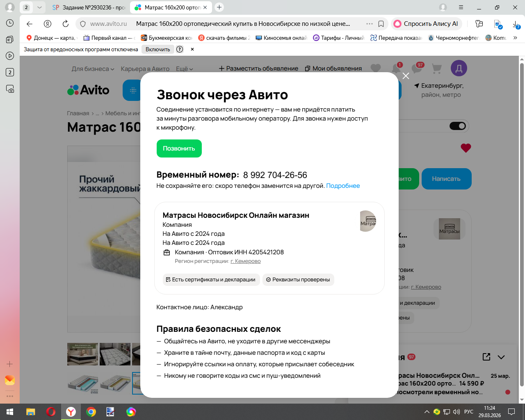Dismiss the malware protection notification bar
This screenshot has width=525, height=420.
pos(192,49)
